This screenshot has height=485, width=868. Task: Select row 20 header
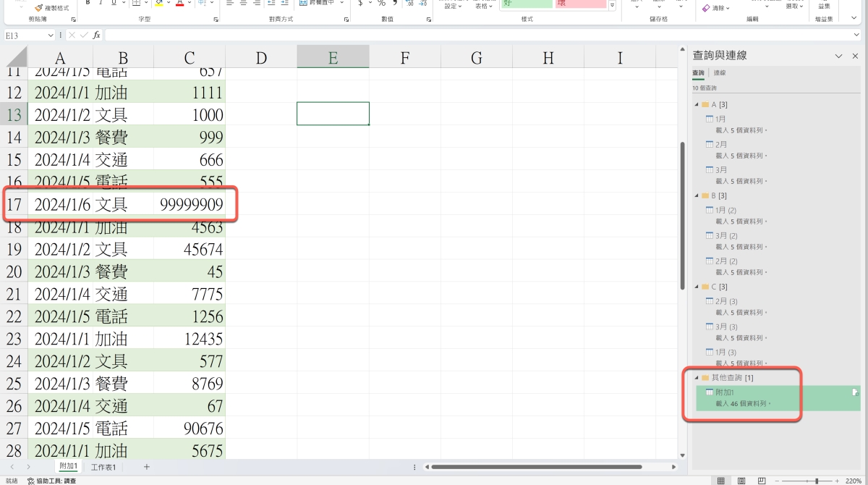tap(14, 271)
